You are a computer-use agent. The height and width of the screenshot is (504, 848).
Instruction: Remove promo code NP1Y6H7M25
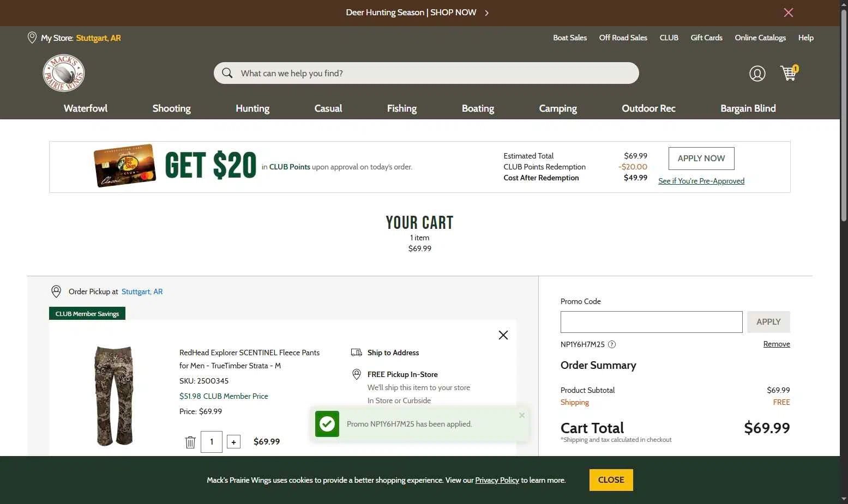point(777,344)
